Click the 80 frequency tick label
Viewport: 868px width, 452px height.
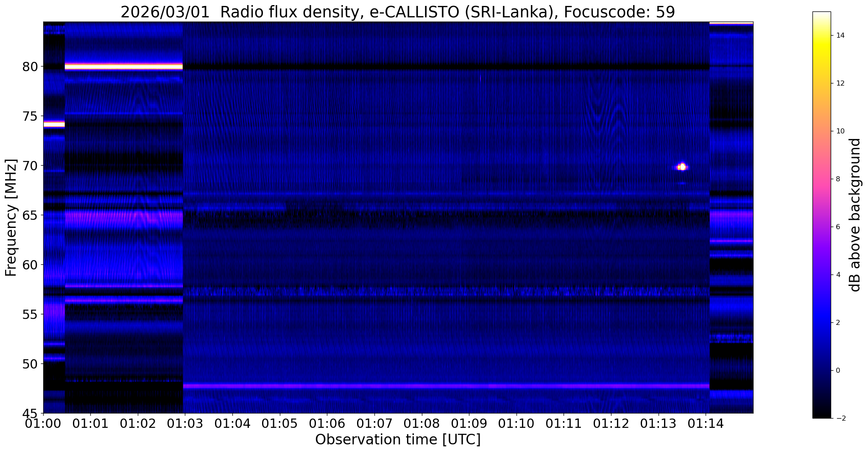pyautogui.click(x=30, y=67)
